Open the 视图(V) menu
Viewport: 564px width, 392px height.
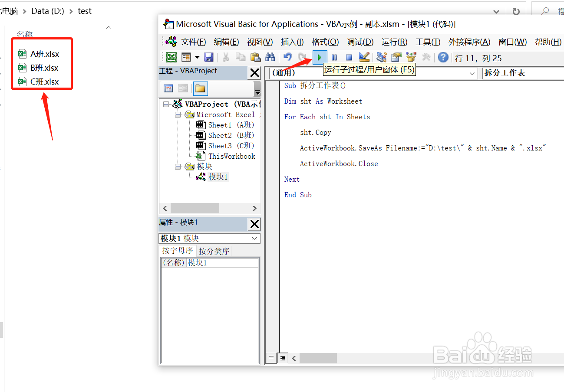[x=260, y=42]
